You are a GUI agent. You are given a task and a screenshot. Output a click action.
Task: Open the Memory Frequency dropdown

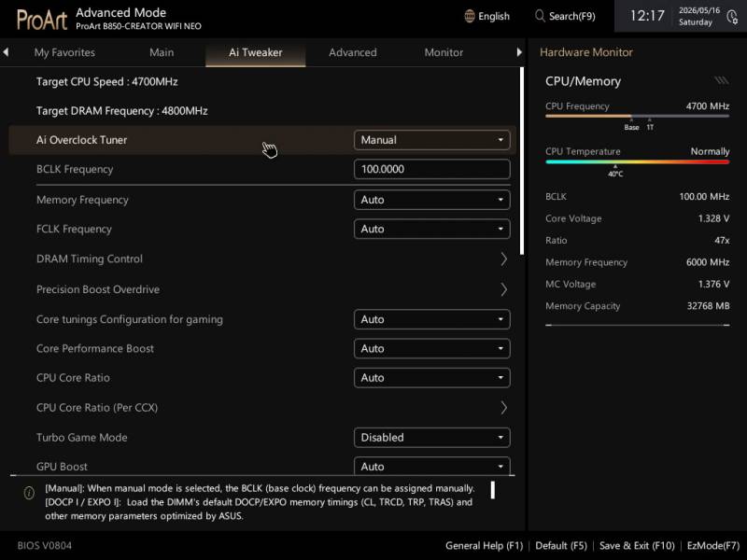(431, 200)
